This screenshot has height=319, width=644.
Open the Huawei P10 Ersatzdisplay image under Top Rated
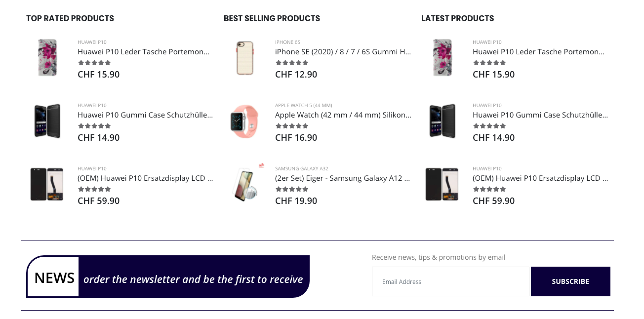point(47,184)
